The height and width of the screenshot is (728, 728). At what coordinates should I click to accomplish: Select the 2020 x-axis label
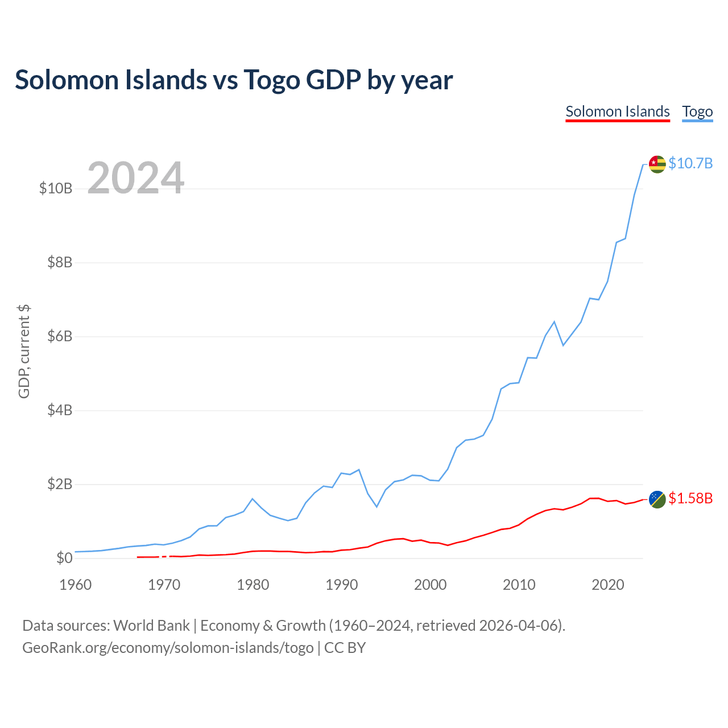tap(608, 585)
